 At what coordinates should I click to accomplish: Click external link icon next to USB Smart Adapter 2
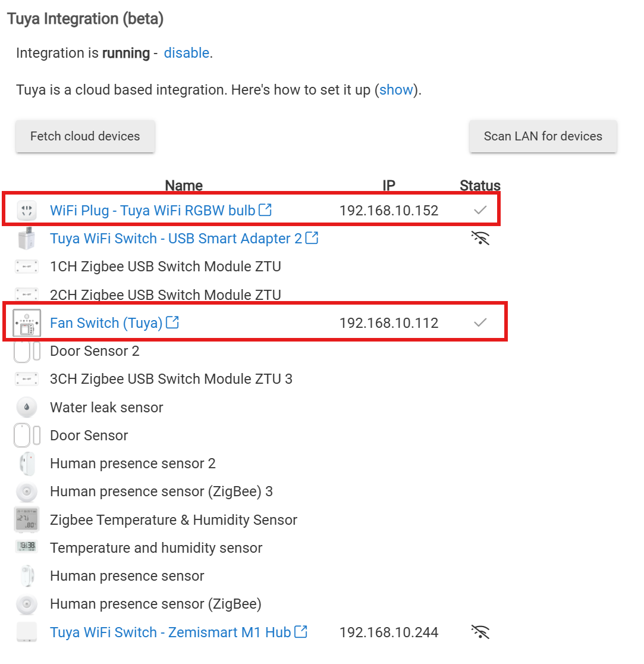coord(312,238)
